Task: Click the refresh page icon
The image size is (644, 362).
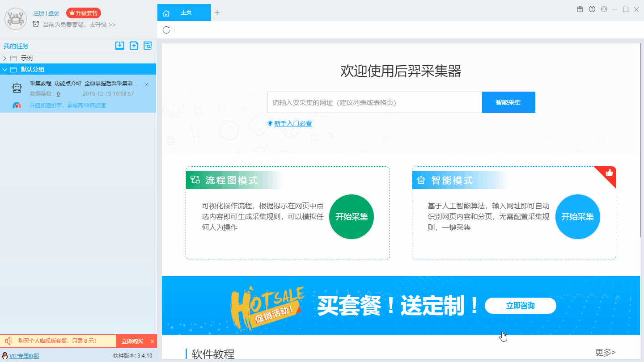Action: tap(166, 30)
